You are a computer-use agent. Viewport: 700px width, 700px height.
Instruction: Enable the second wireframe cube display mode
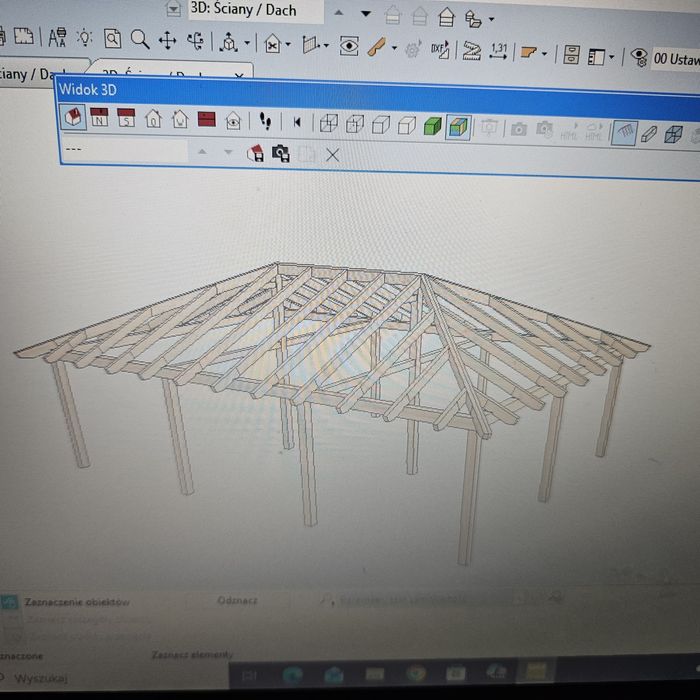[355, 124]
